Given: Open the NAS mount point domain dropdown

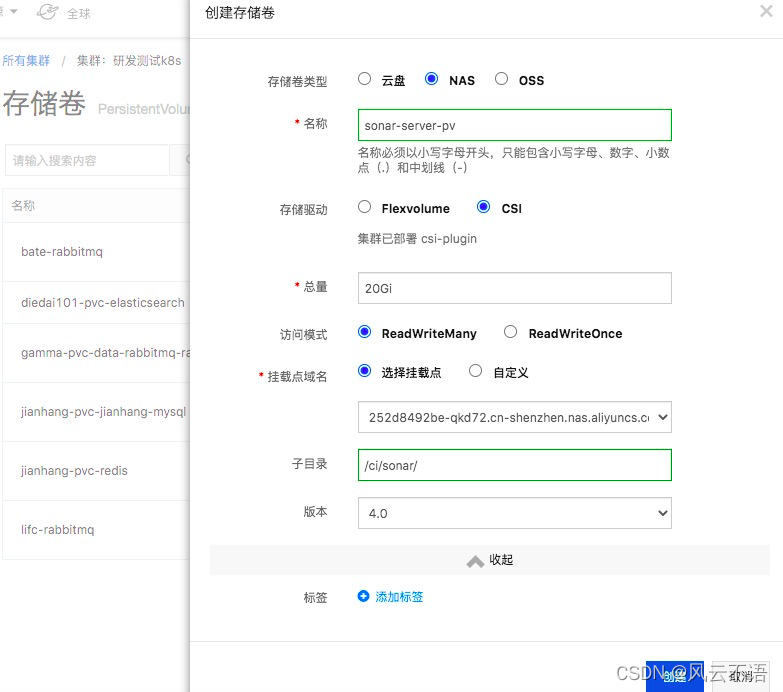Looking at the screenshot, I should point(515,417).
